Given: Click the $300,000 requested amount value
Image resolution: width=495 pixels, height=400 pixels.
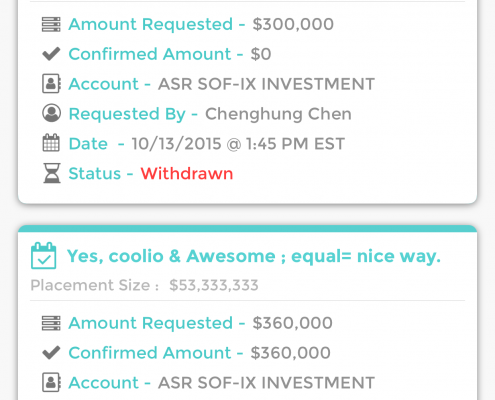Looking at the screenshot, I should click(x=293, y=24).
